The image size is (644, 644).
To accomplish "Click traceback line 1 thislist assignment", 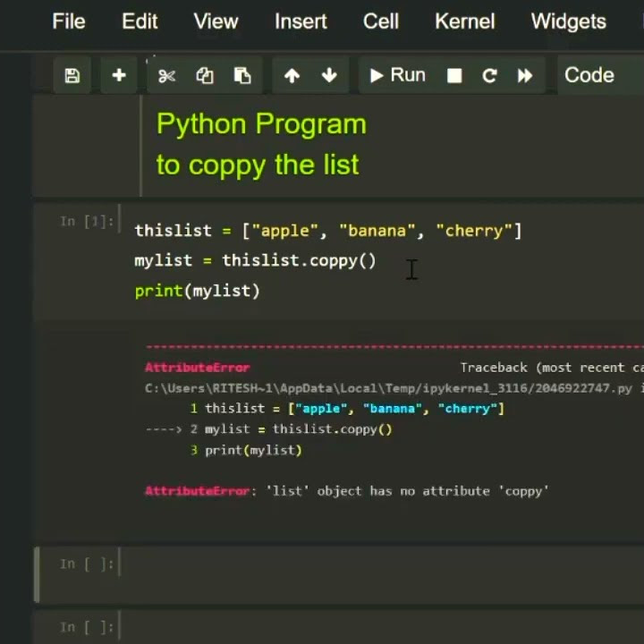I will pos(347,409).
